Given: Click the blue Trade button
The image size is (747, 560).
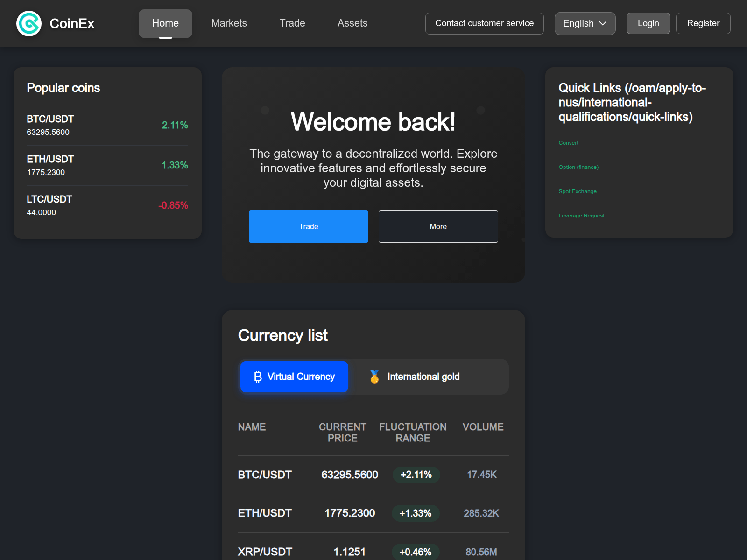Looking at the screenshot, I should [x=309, y=226].
